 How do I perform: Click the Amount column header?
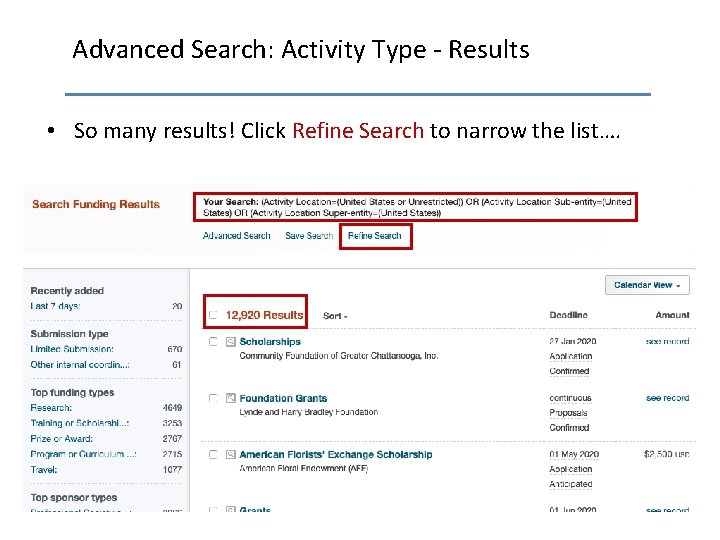(x=672, y=315)
